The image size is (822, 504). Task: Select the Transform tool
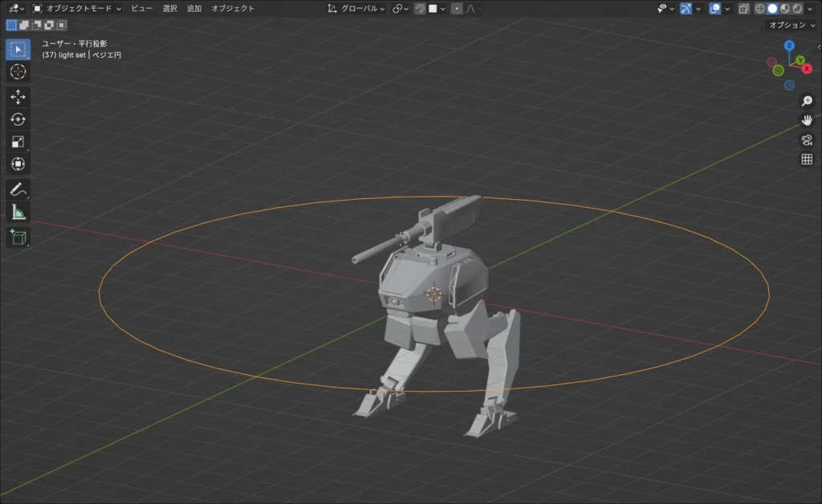tap(18, 165)
